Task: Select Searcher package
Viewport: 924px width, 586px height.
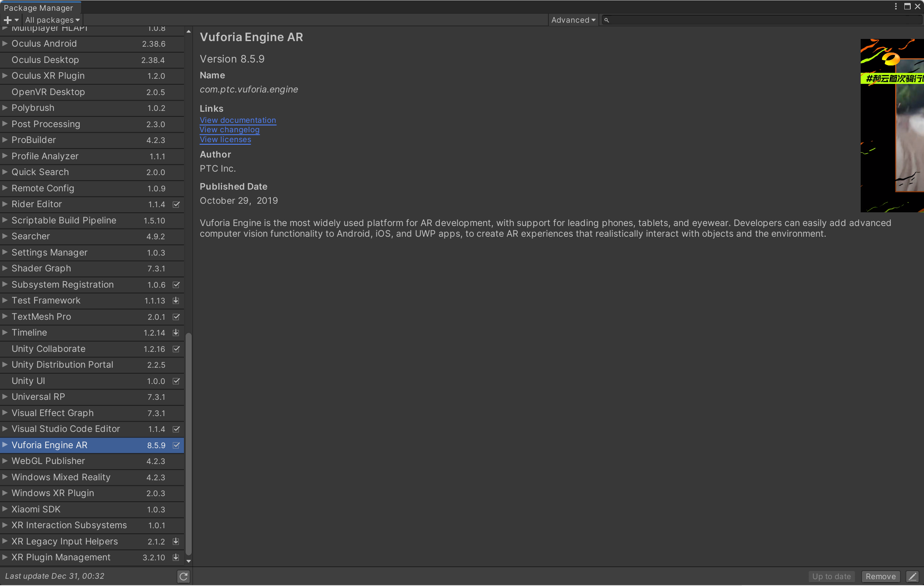Action: [92, 236]
